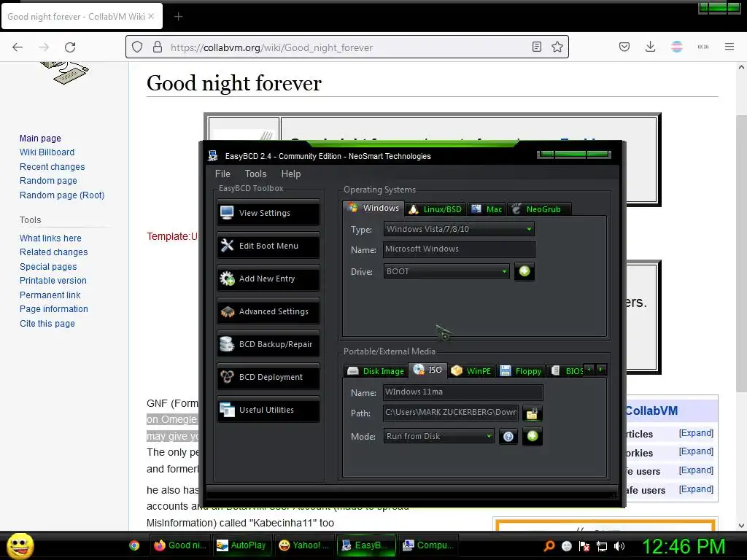The image size is (747, 560).
Task: Open browser downloads panel
Action: (650, 47)
